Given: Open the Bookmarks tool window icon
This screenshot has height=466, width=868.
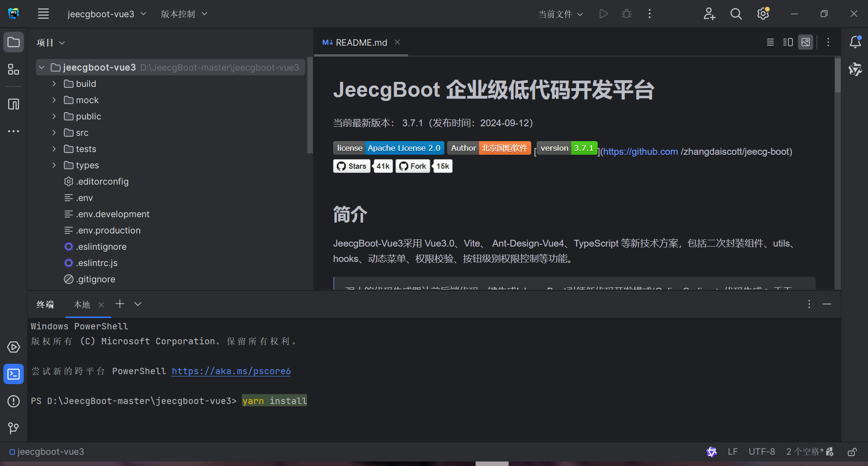Looking at the screenshot, I should tap(14, 105).
